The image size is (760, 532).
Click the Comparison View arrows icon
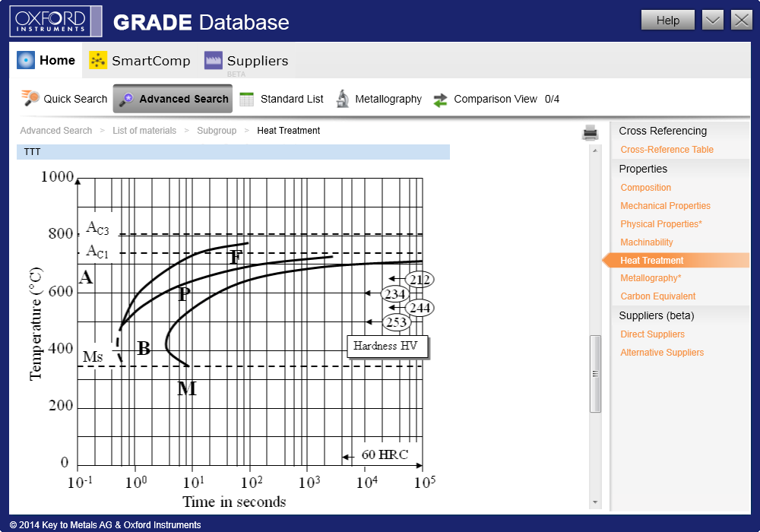[x=440, y=100]
